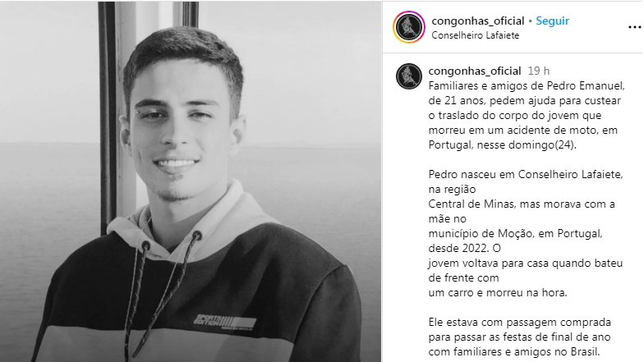Screen dimensions: 644x362
Task: Open the three-dot more options menu
Action: 634,28
